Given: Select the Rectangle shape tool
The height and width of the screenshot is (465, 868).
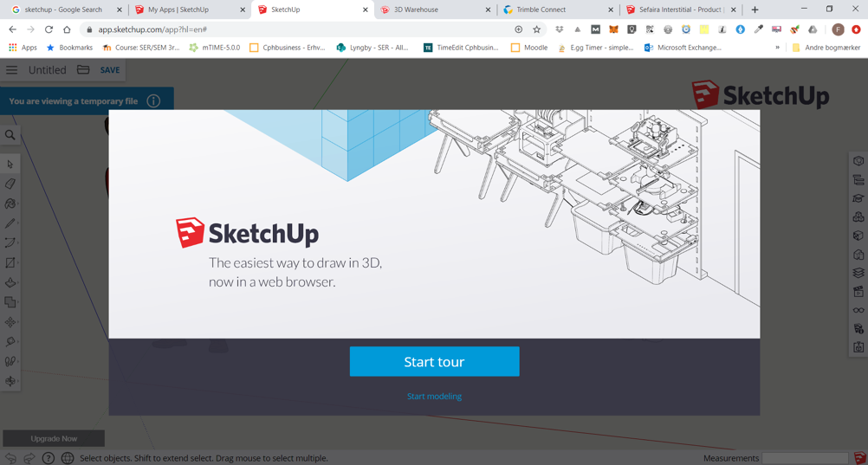Looking at the screenshot, I should [x=10, y=263].
